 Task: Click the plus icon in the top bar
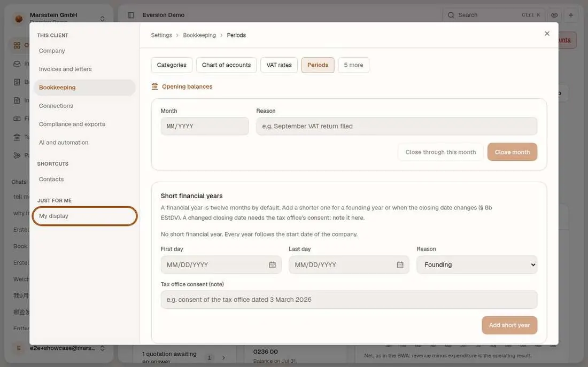point(571,15)
